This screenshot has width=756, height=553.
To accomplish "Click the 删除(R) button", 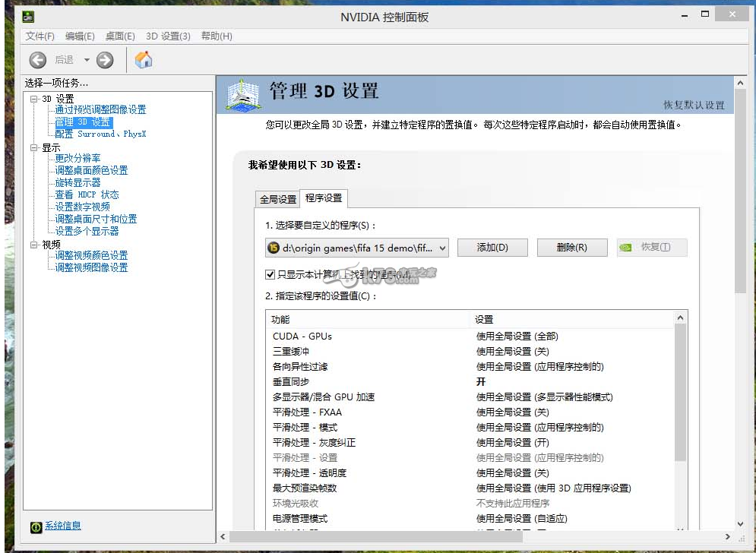I will (571, 248).
